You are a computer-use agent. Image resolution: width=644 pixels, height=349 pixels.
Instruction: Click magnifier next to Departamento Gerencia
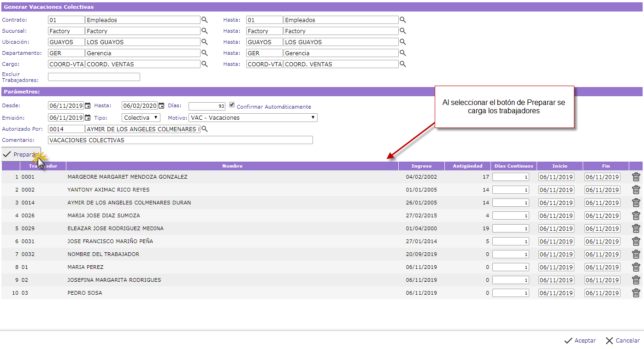pos(205,53)
